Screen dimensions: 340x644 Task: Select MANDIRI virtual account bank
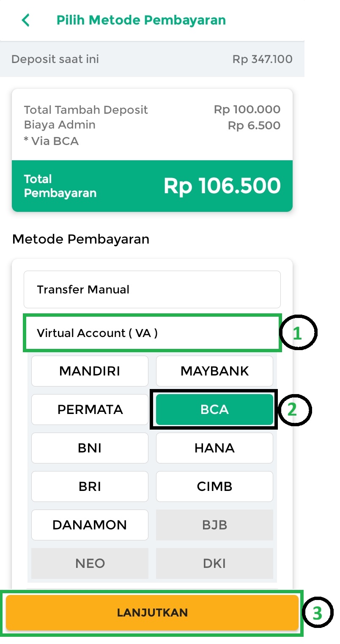click(x=90, y=371)
